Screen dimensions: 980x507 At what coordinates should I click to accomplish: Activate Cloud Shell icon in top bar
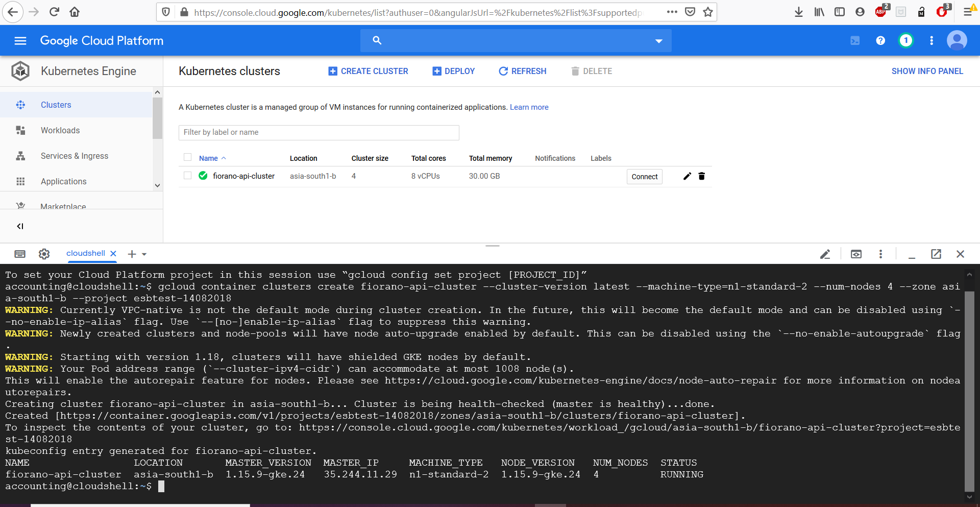(855, 41)
